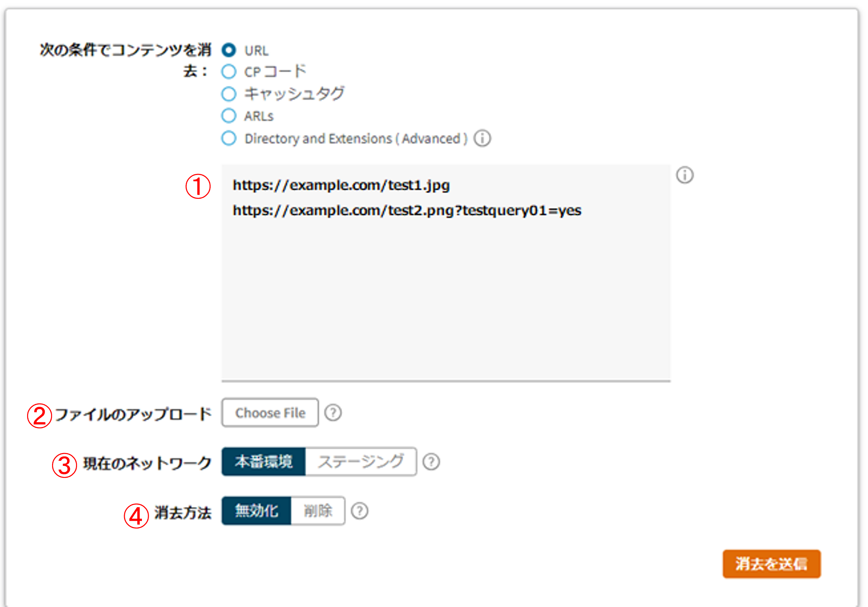Set purge method to 無効化
Image resolution: width=868 pixels, height=607 pixels.
click(256, 511)
